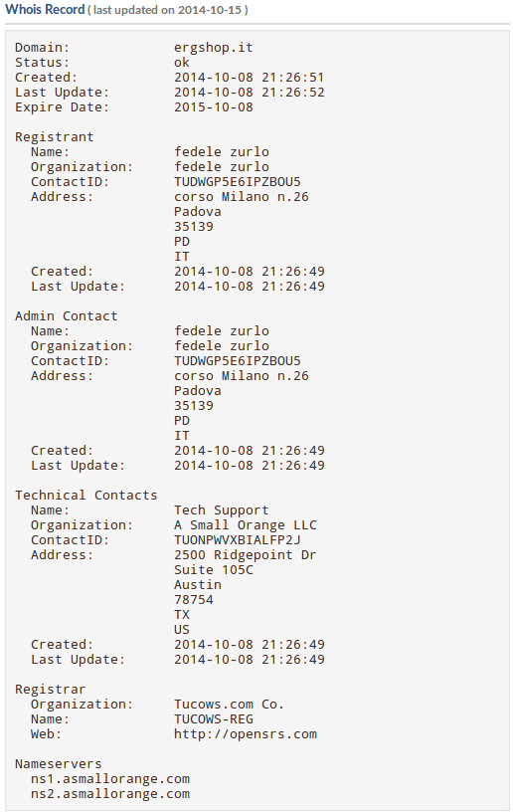Click the Admin Contact name fedele zurlo
The width and height of the screenshot is (513, 812).
point(222,331)
